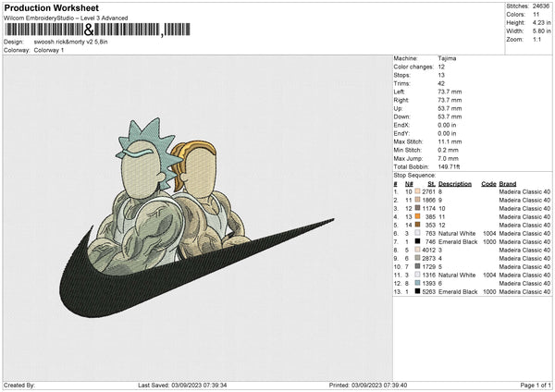The image size is (555, 392).
Task: Select max jump value "7.0 mm"
Action: coord(448,158)
